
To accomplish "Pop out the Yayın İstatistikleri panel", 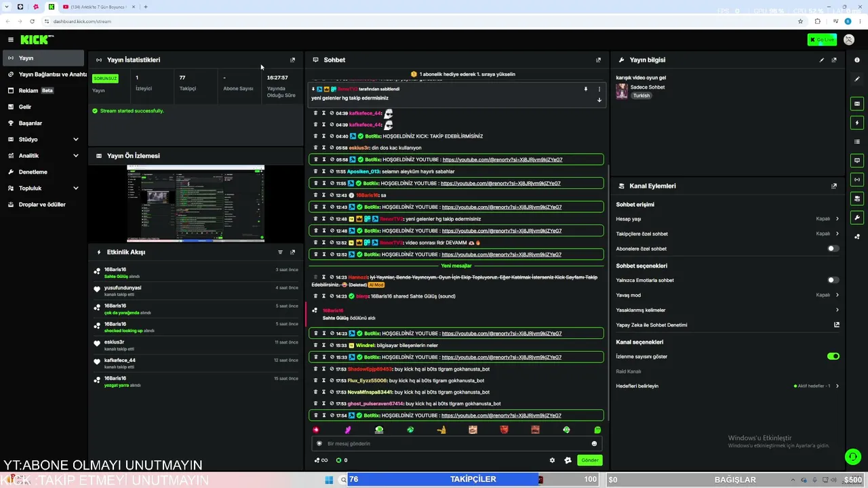I will pos(293,60).
